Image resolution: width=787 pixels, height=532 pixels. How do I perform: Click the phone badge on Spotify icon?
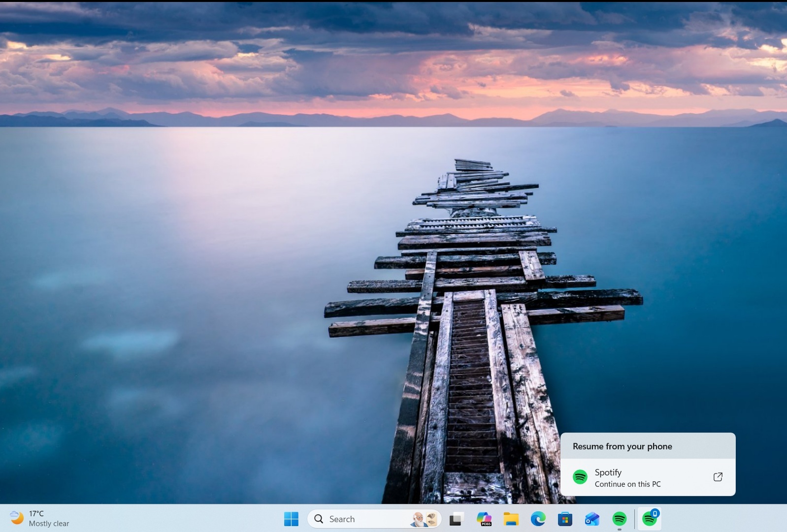tap(655, 513)
